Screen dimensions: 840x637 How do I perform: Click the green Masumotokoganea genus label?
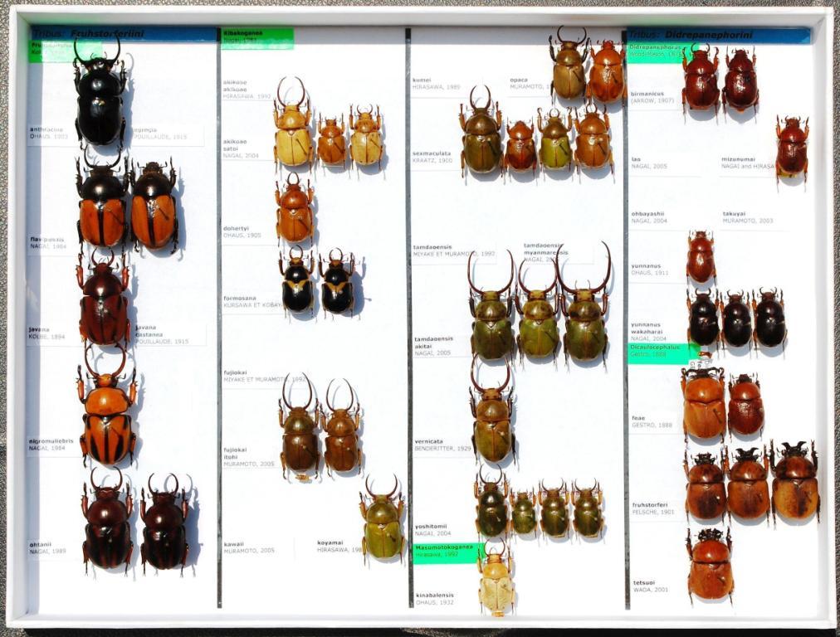[448, 552]
